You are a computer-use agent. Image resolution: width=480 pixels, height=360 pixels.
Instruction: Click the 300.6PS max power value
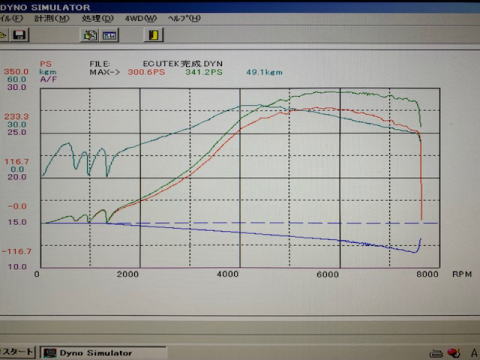[146, 72]
